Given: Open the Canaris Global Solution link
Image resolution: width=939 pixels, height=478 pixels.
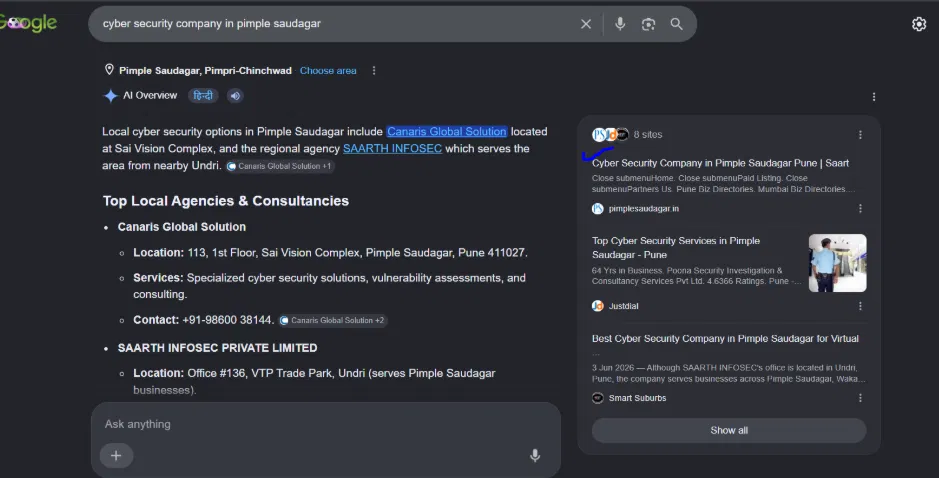Looking at the screenshot, I should click(x=447, y=131).
